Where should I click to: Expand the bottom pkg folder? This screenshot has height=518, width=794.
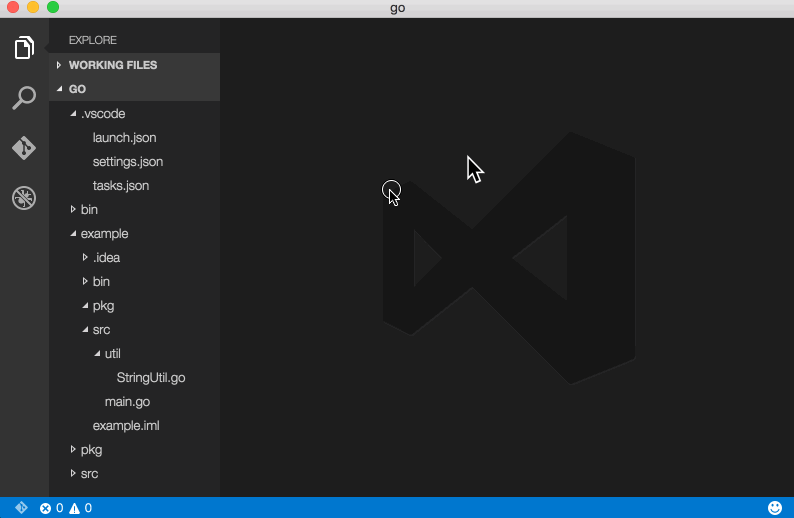pos(73,449)
